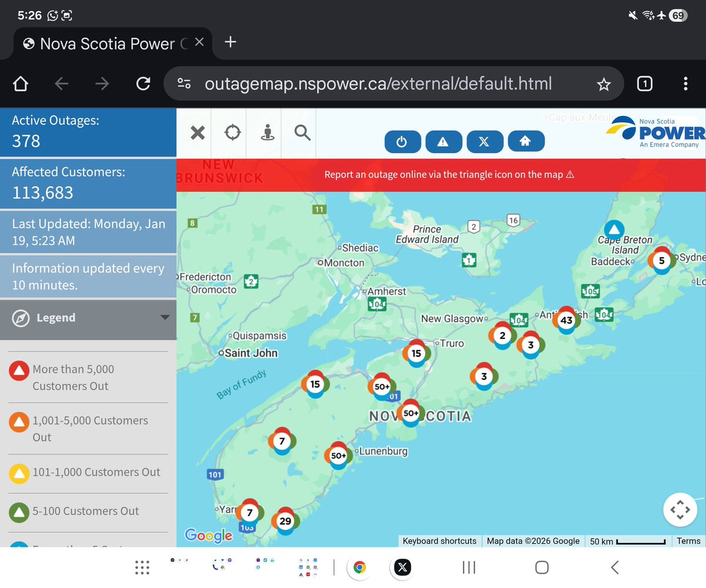Go back with the browser back arrow
The height and width of the screenshot is (588, 706).
point(62,84)
